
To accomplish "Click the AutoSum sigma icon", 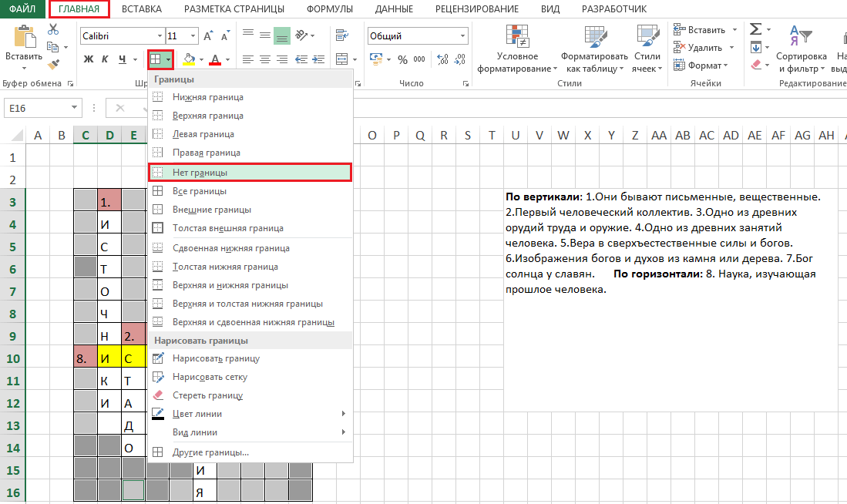I will click(x=755, y=29).
